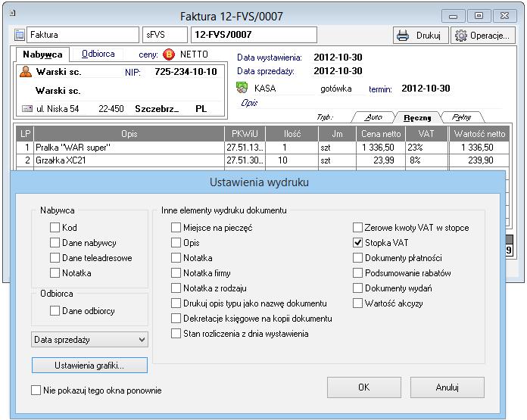Click the Data sprzedaży date value
The height and width of the screenshot is (420, 527).
click(338, 71)
